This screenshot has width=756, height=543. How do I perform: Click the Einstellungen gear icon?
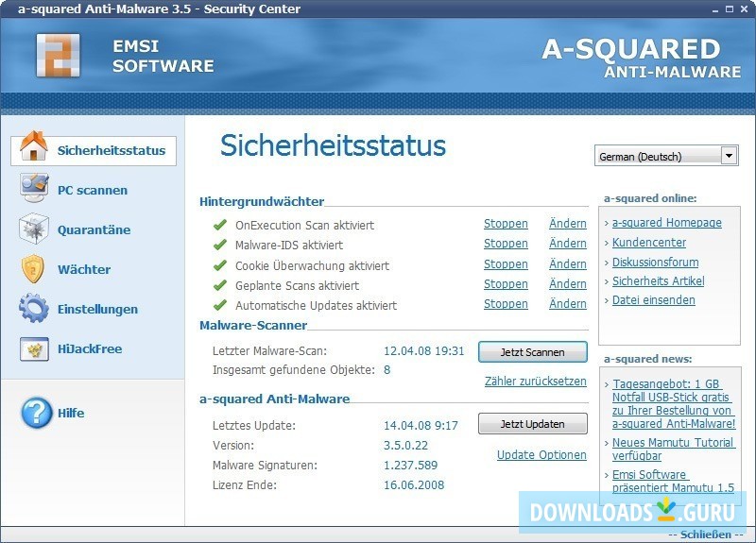tap(34, 309)
